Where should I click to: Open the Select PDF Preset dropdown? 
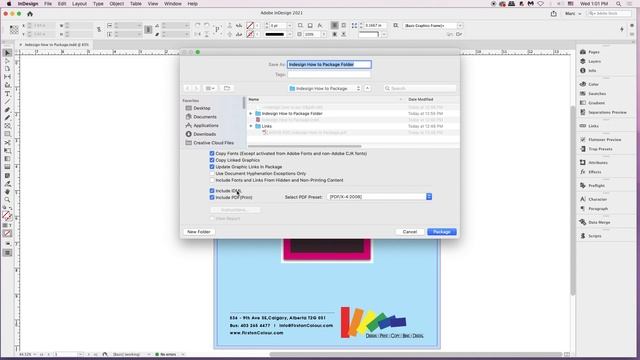pos(379,197)
